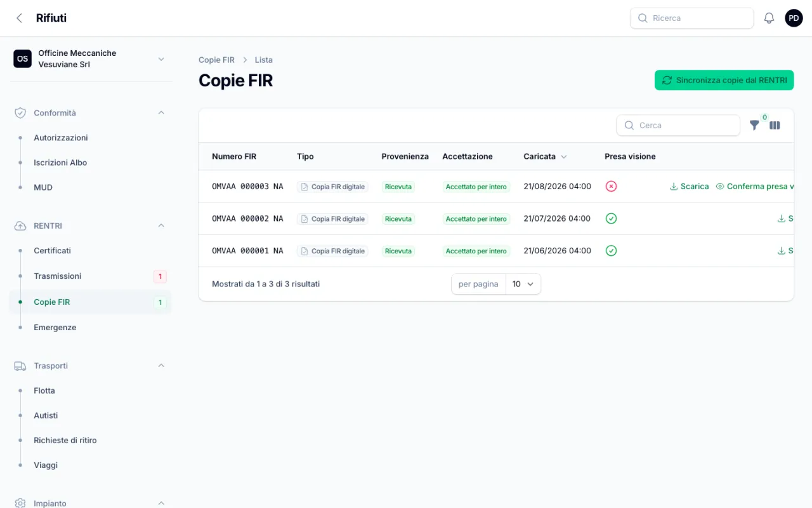This screenshot has width=812, height=508.
Task: Click the Cerca table search field
Action: pos(678,125)
